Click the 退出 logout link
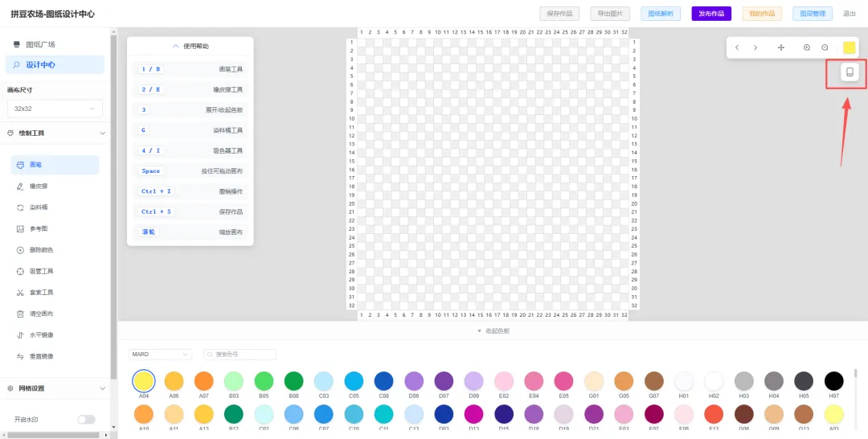868x439 pixels. point(850,14)
